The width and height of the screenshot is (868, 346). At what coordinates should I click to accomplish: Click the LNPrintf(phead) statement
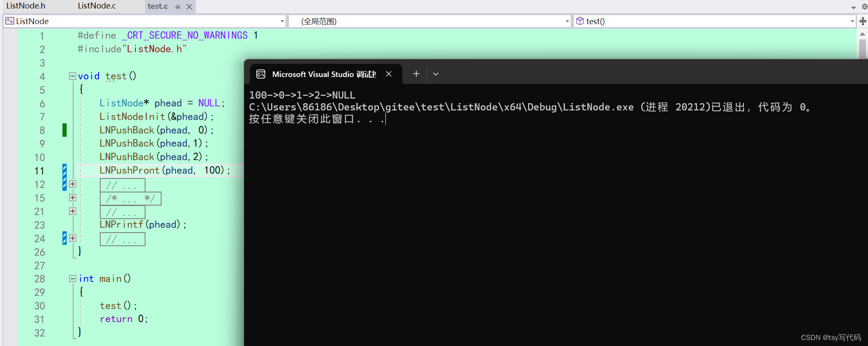coord(143,224)
